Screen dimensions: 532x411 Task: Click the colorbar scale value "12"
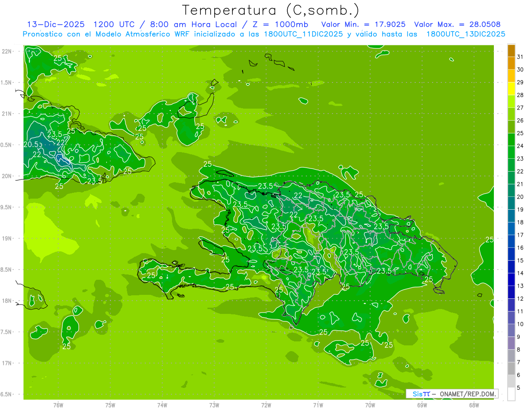(520, 299)
